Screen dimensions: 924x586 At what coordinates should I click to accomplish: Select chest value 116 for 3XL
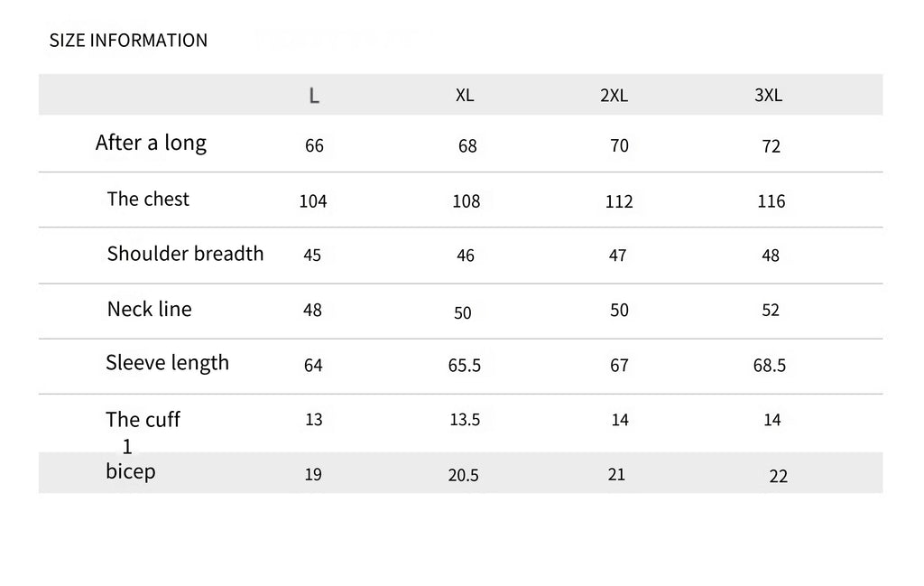click(772, 201)
